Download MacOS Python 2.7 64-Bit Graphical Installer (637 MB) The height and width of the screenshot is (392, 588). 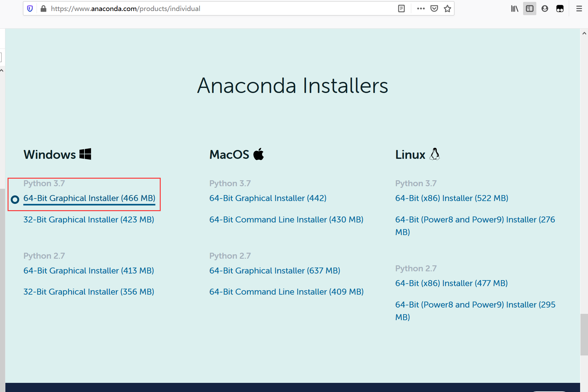tap(275, 271)
